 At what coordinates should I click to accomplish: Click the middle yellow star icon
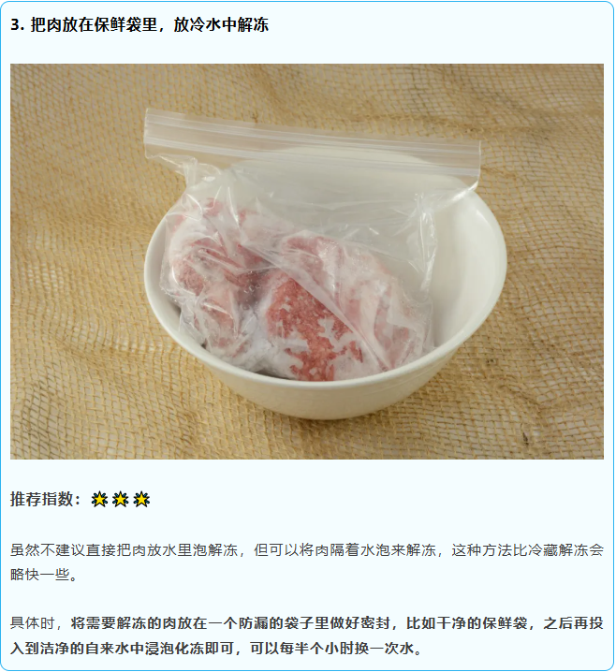tap(121, 499)
